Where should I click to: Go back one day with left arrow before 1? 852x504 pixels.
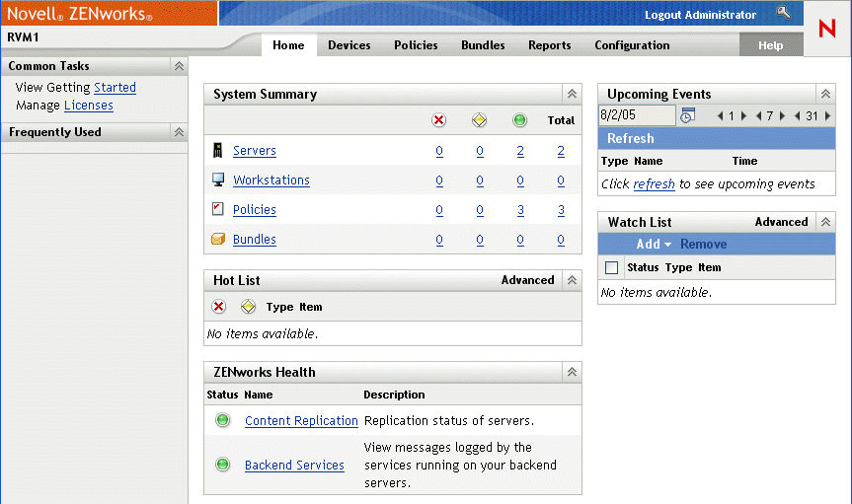click(x=720, y=115)
